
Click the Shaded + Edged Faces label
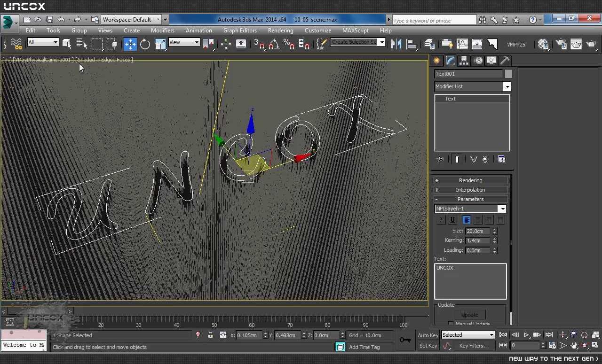coord(105,60)
